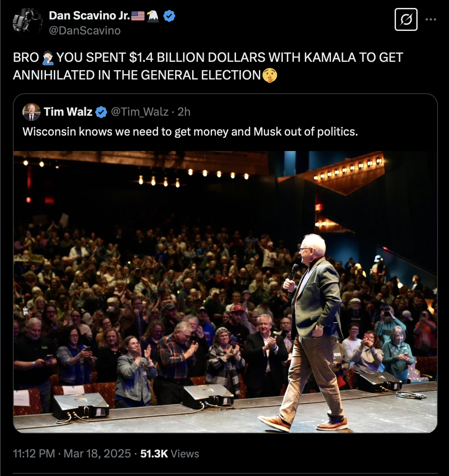The width and height of the screenshot is (449, 476).
Task: Open the quoted tweet text about Wisconsin
Action: pos(190,132)
